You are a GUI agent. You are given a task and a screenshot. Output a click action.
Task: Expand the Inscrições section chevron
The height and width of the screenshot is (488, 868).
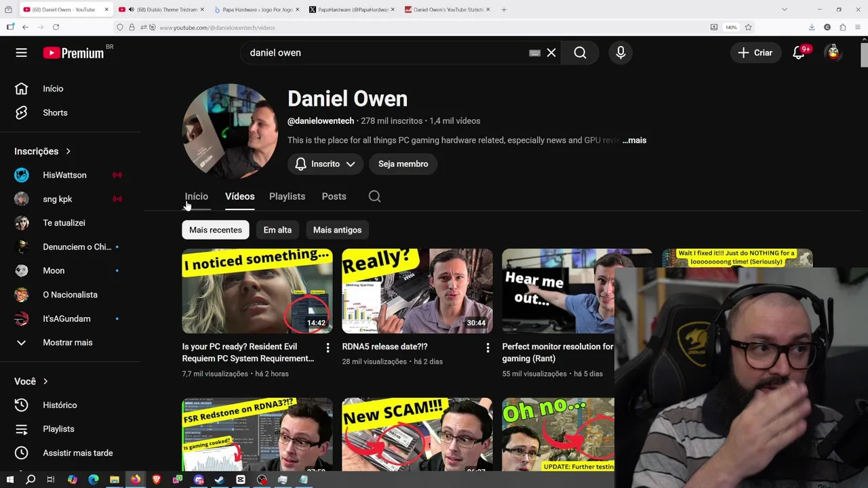pos(68,151)
